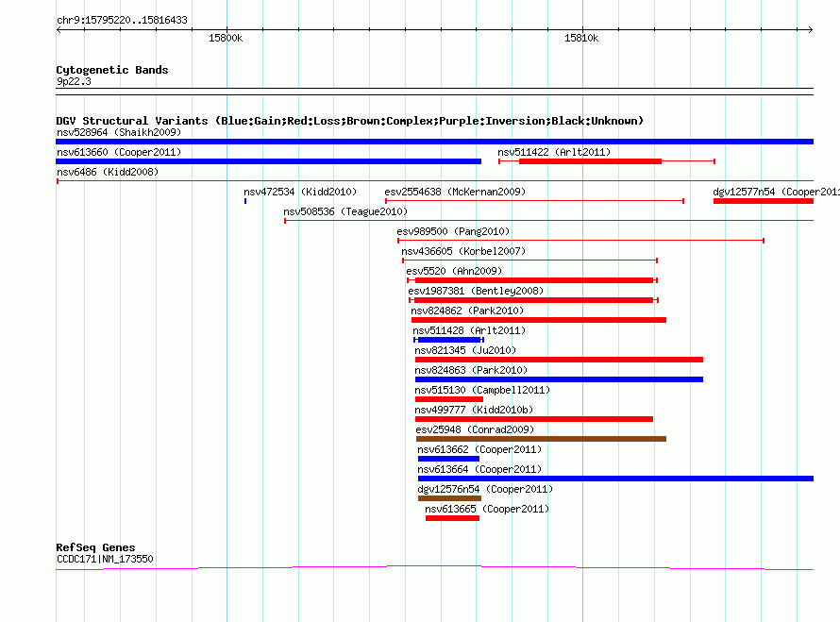
Task: Click the red nsv821345 loss bar
Action: pos(559,360)
